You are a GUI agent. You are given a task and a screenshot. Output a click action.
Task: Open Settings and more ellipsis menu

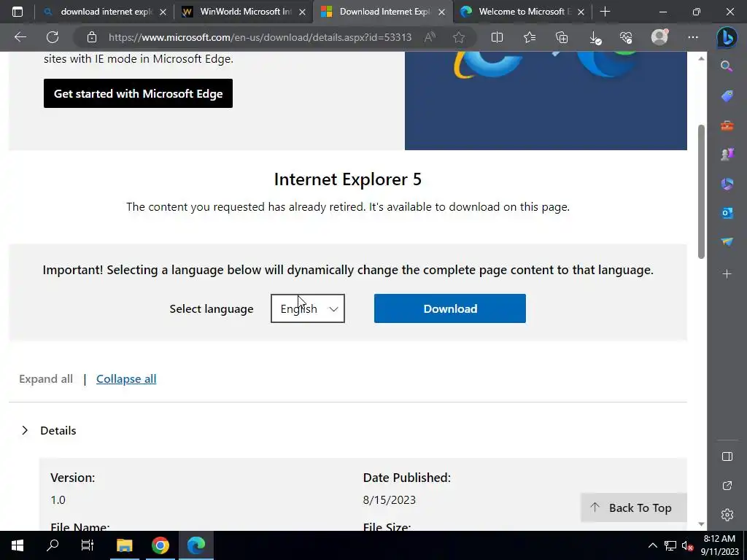click(693, 37)
